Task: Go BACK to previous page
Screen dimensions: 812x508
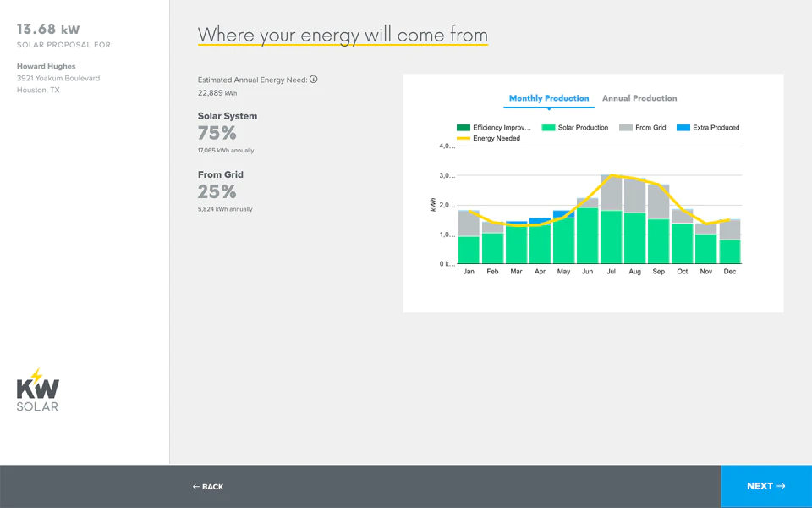Action: [x=208, y=487]
